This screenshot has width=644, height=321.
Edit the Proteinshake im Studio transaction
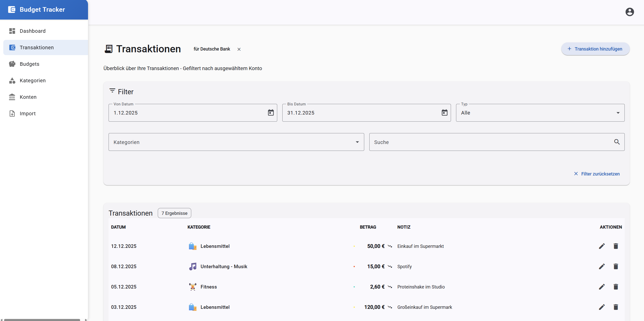(602, 287)
